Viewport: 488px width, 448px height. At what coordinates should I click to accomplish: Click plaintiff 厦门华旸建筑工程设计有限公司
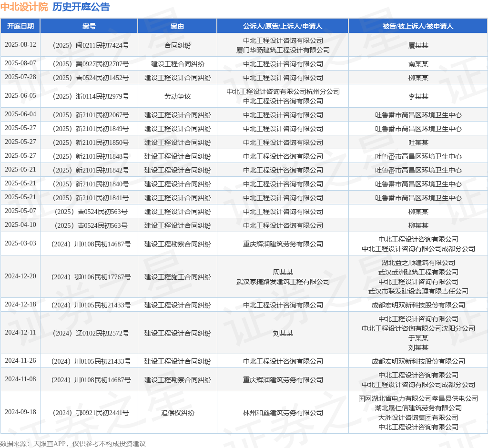click(283, 50)
